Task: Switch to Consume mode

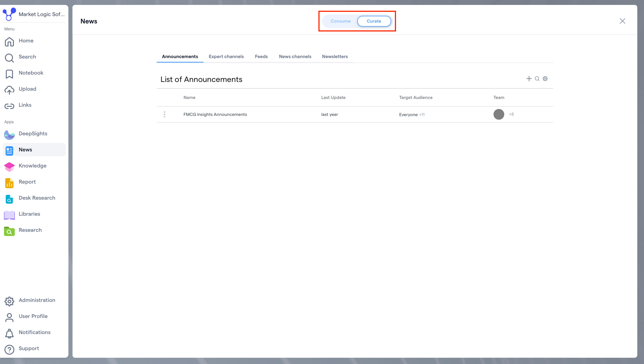Action: [x=340, y=21]
